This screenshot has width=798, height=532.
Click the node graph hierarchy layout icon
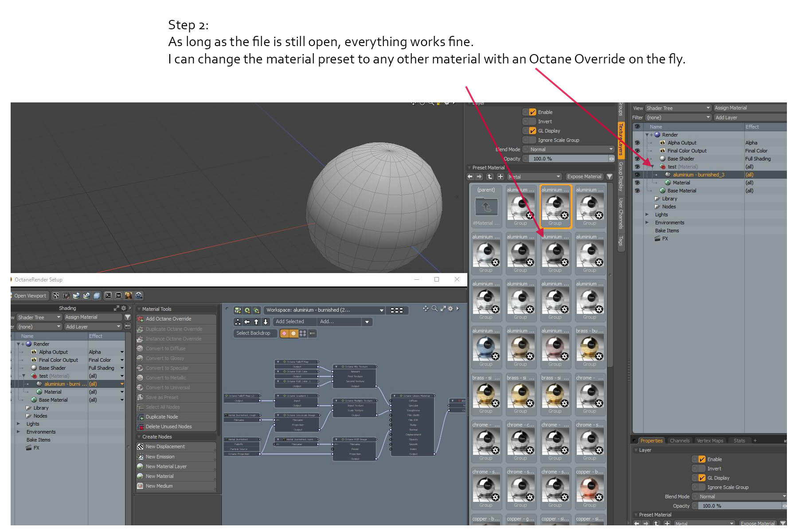[238, 322]
